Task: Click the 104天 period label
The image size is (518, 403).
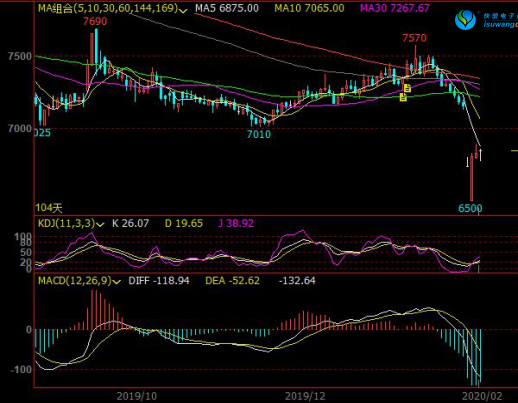Action: (49, 208)
